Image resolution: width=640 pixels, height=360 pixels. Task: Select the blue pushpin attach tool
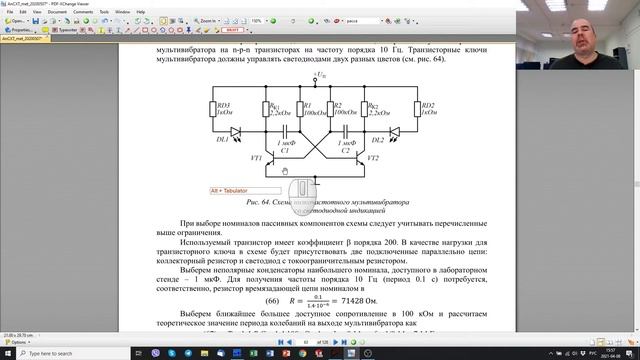tap(189, 30)
